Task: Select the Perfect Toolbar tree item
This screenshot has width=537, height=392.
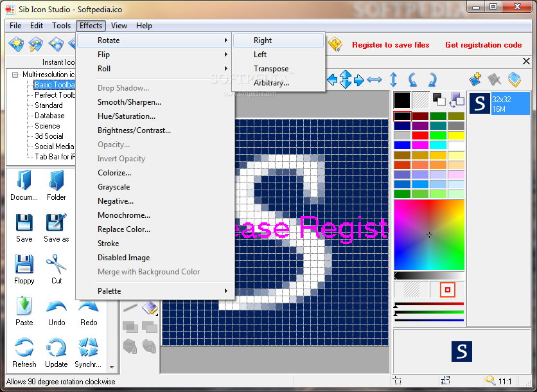Action: (x=55, y=95)
